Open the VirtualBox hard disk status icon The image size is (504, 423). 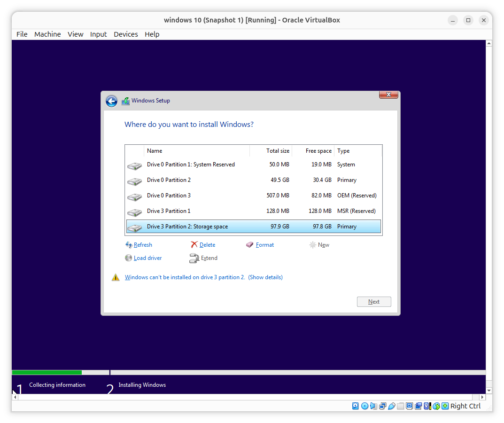click(355, 406)
